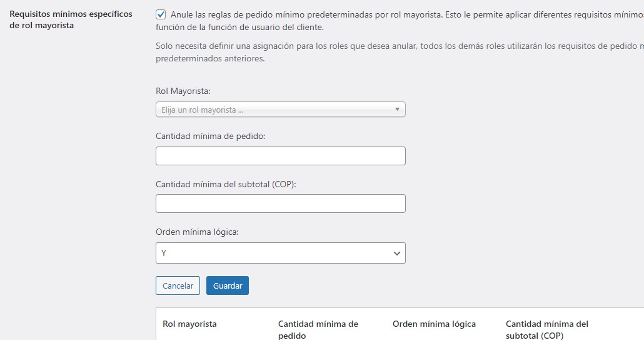The image size is (644, 340).
Task: Open the 'Elija un rol mayorista' selector
Action: click(x=275, y=110)
